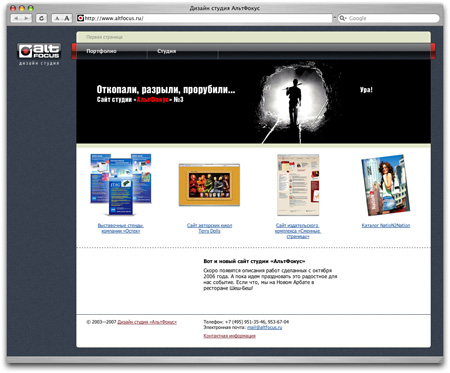Open the Nation2Nation catalog cover thumbnail
Image resolution: width=450 pixels, height=373 pixels.
tap(386, 185)
